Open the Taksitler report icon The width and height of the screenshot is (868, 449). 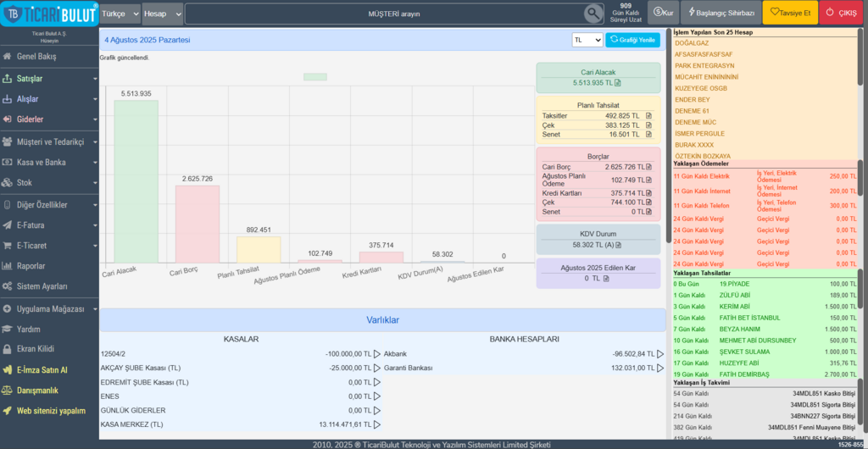(648, 115)
